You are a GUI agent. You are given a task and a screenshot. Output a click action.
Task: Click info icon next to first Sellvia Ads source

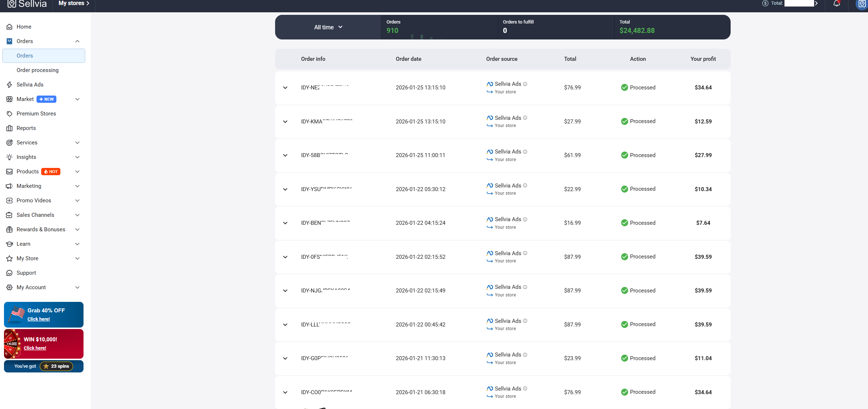(525, 84)
